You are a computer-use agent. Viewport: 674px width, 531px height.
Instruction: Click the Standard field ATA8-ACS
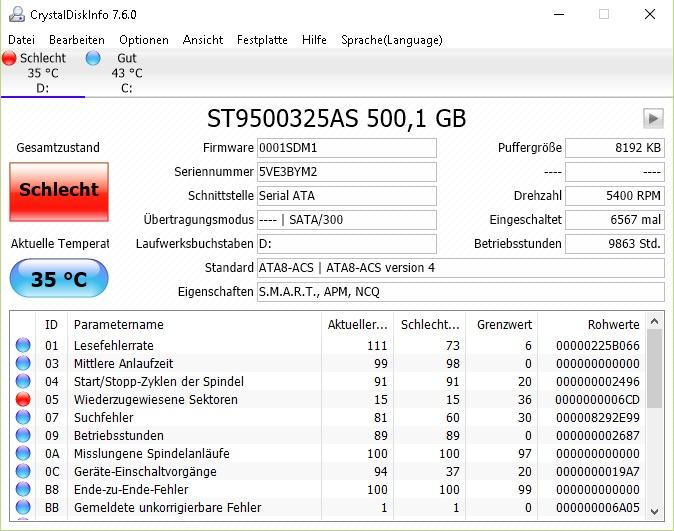click(x=461, y=268)
